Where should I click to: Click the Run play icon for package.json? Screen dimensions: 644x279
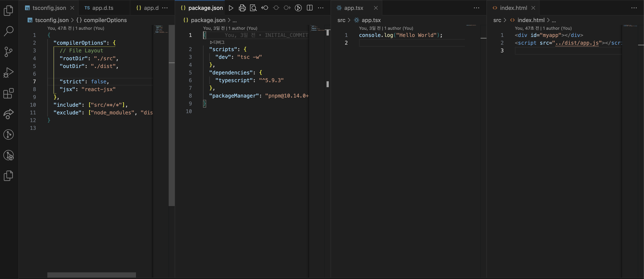pyautogui.click(x=231, y=8)
